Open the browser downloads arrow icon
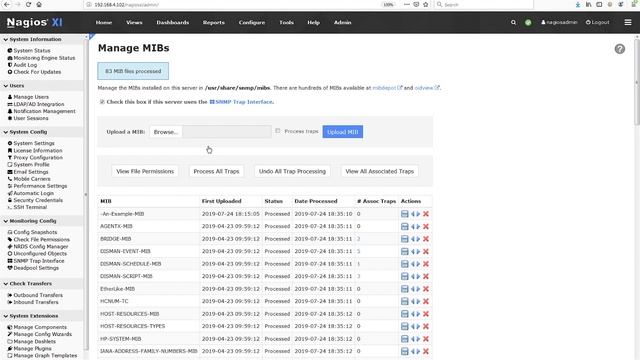Screen dimensions: 640x360 [x=578, y=4]
